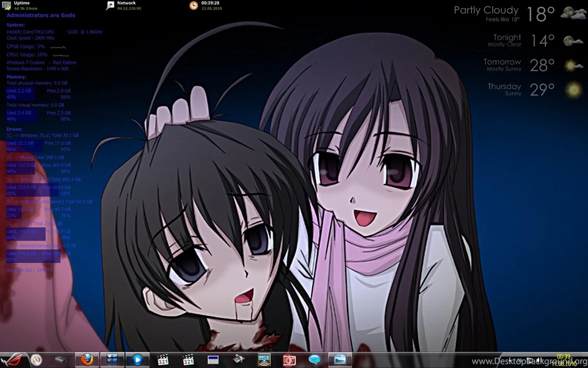The width and height of the screenshot is (588, 368).
Task: Open the second Media Player Classic 321 icon
Action: click(x=188, y=360)
